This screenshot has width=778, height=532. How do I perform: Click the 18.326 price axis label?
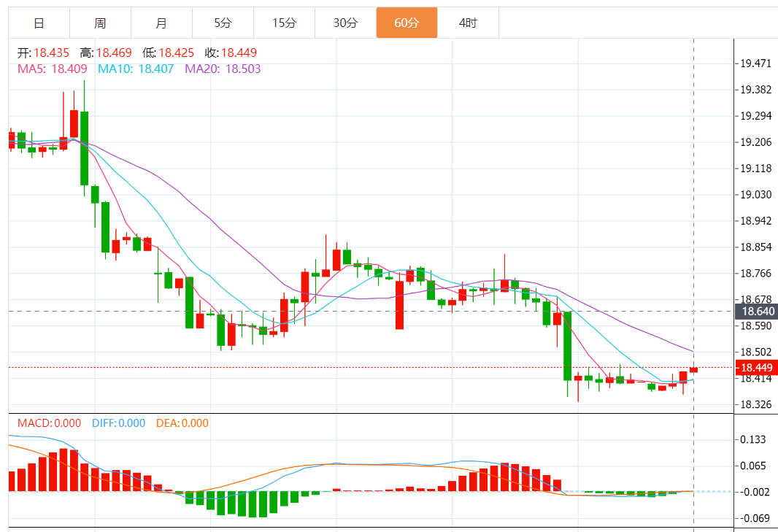(755, 404)
